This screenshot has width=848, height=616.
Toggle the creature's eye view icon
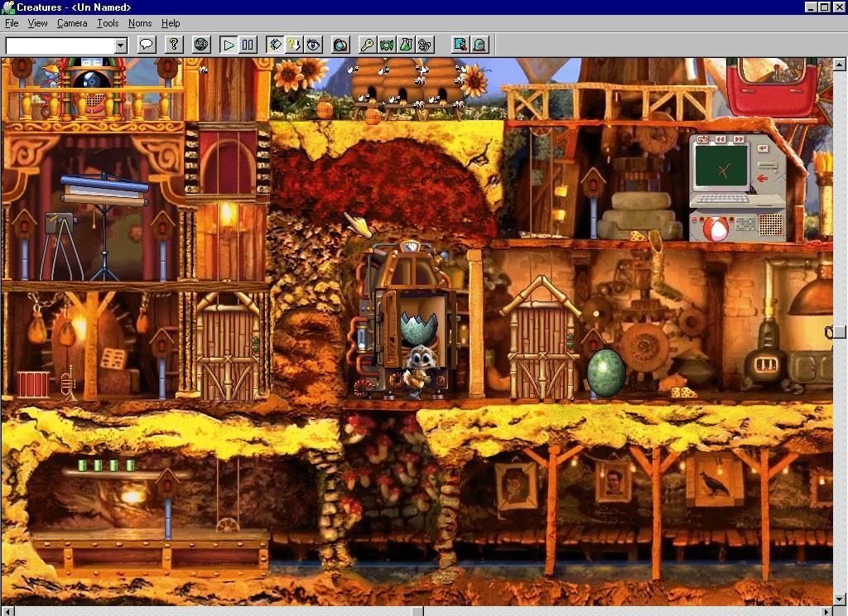[x=313, y=45]
